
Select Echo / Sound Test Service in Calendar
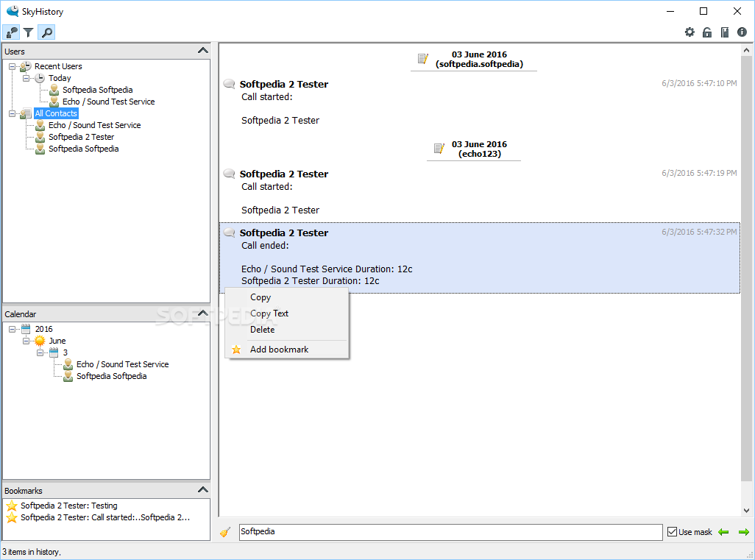pyautogui.click(x=123, y=364)
